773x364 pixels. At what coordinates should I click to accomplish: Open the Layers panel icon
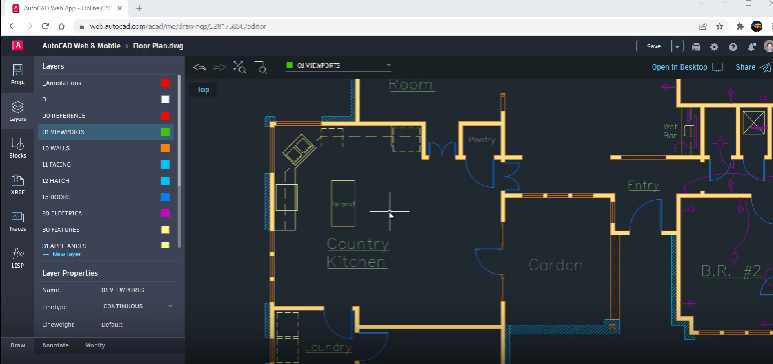coord(17,111)
